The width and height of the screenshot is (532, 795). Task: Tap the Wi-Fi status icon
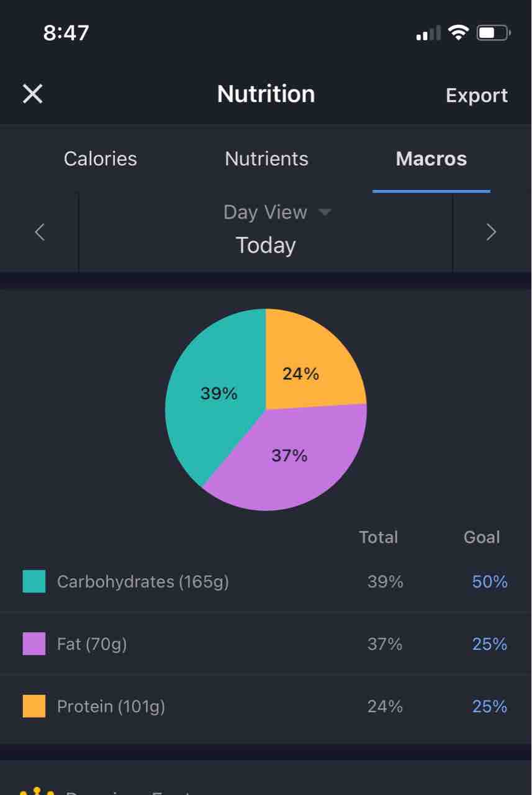tap(458, 32)
